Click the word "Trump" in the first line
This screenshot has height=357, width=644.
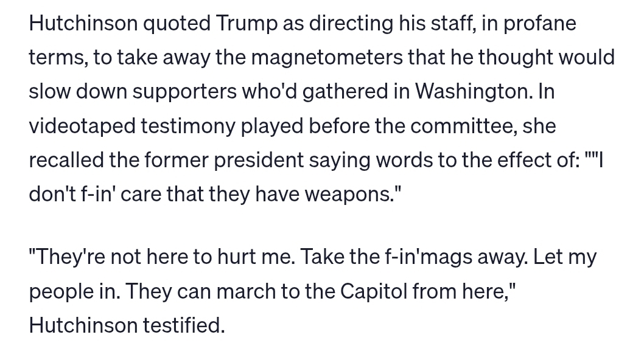coord(246,23)
